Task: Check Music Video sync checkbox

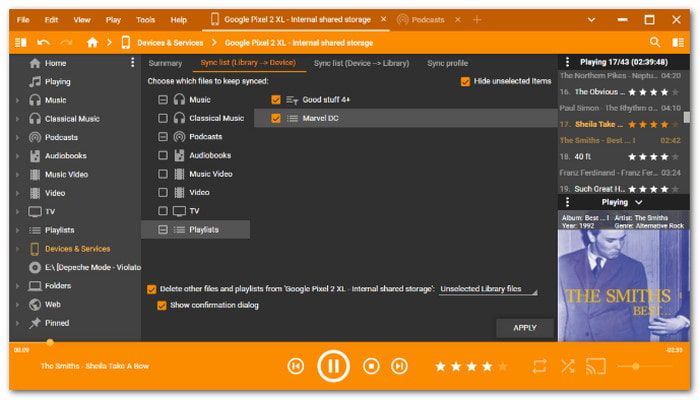Action: pos(163,174)
